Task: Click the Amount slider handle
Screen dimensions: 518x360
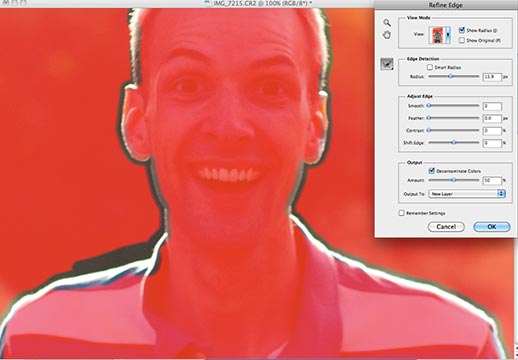Action: click(x=454, y=180)
